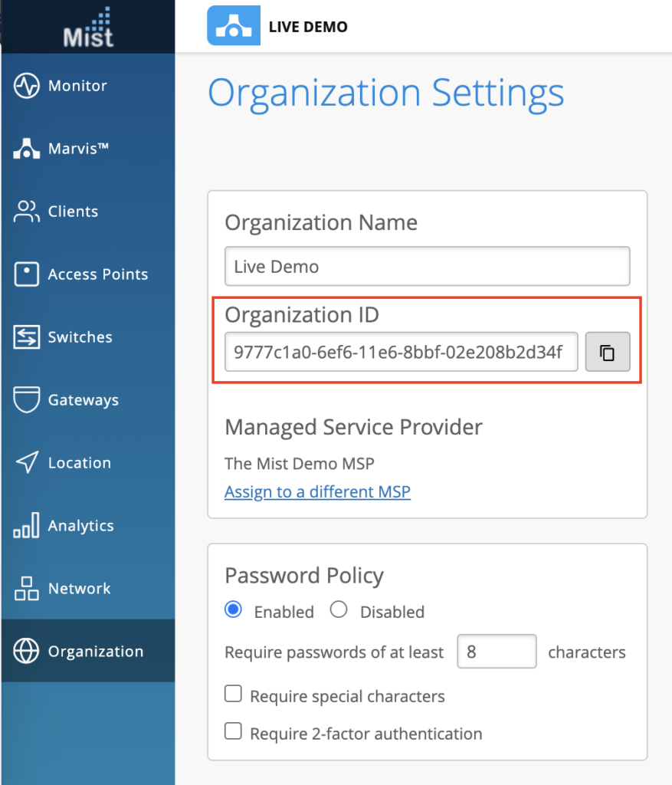Copy the Organization ID to clipboard

[608, 352]
